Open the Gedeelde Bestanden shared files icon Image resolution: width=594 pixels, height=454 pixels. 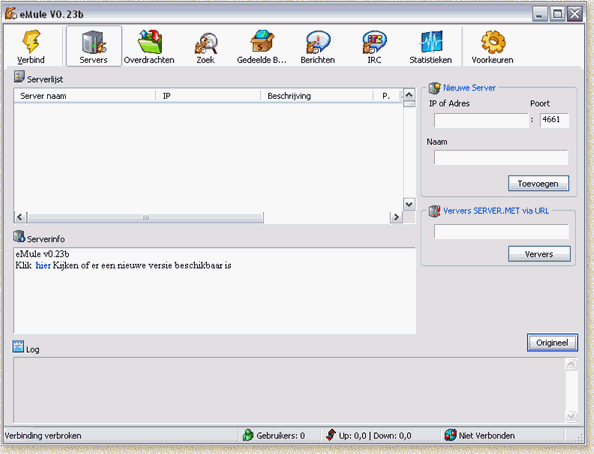261,41
